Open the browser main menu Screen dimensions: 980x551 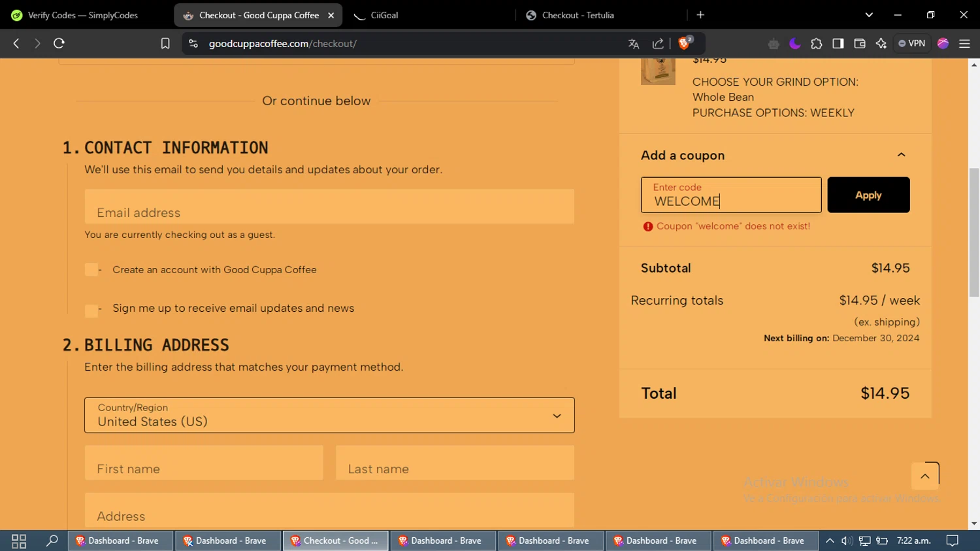[x=964, y=44]
